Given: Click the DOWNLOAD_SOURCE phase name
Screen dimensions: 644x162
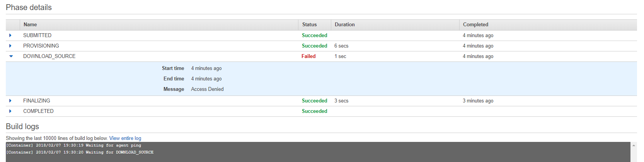Looking at the screenshot, I should pos(49,56).
